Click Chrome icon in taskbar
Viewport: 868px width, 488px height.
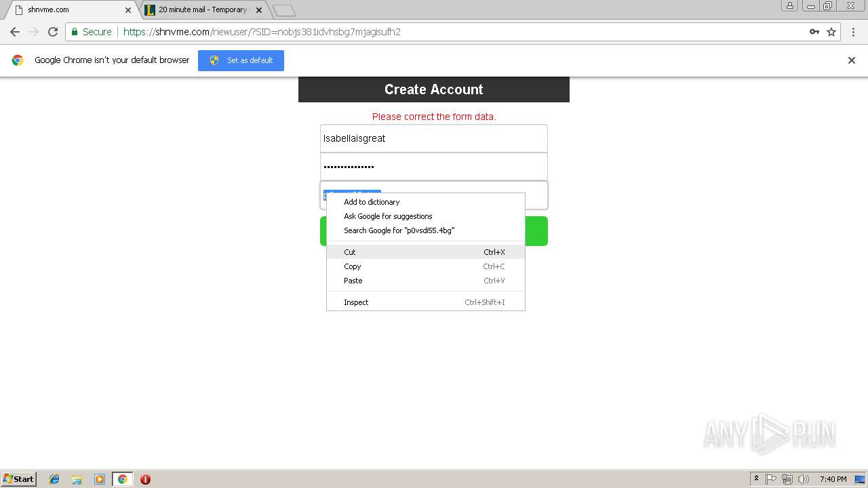122,479
